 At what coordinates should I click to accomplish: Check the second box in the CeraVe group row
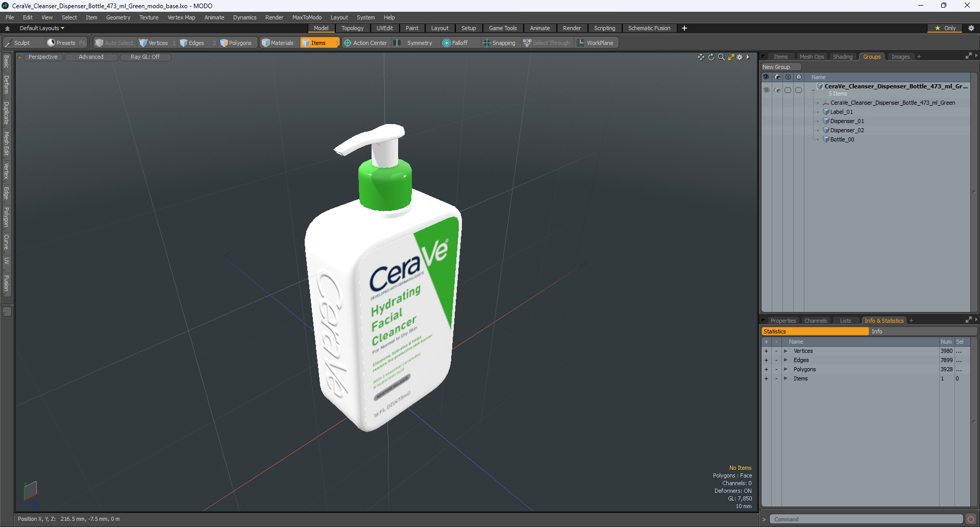click(799, 90)
